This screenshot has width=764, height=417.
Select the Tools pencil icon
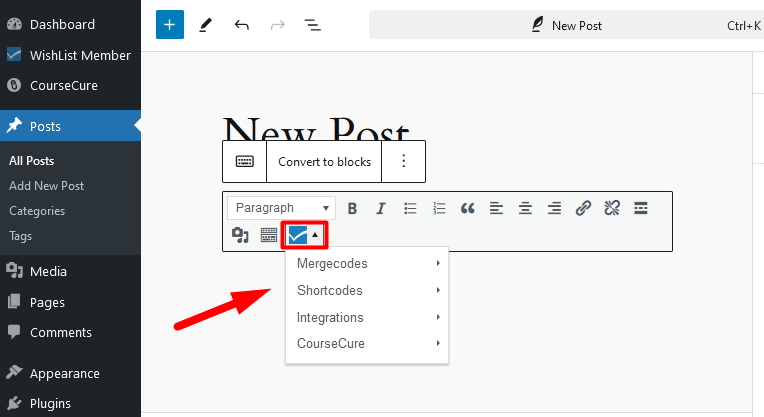206,25
